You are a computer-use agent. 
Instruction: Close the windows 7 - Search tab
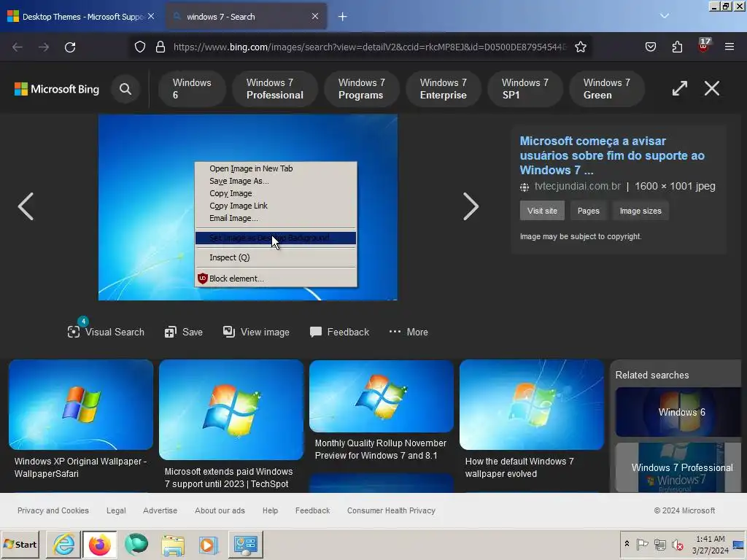(315, 16)
